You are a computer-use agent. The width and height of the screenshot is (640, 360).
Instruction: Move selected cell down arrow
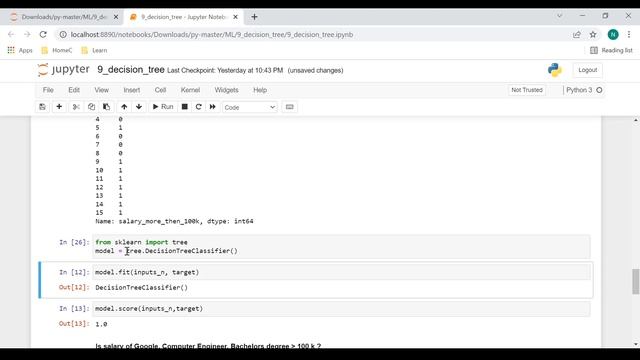(x=139, y=107)
